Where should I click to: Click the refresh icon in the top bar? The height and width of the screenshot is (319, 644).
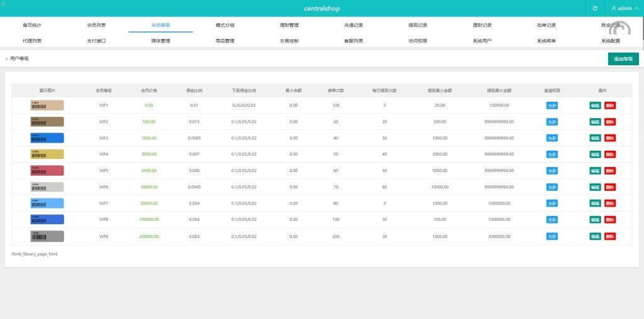(x=595, y=8)
